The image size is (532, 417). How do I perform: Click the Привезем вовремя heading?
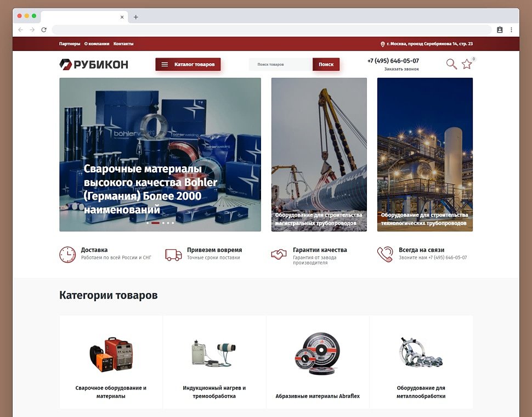(x=214, y=250)
